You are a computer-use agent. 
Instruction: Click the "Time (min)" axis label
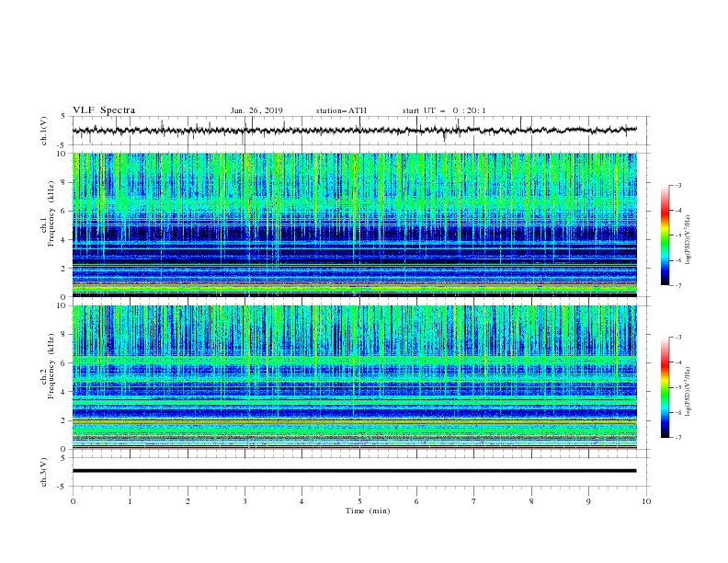368,511
